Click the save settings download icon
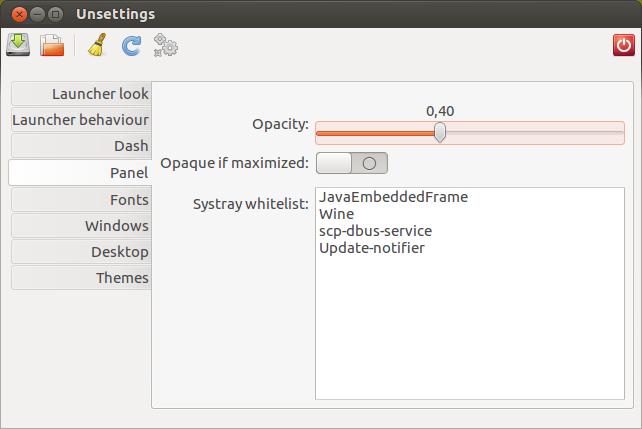Image resolution: width=642 pixels, height=429 pixels. pos(18,45)
